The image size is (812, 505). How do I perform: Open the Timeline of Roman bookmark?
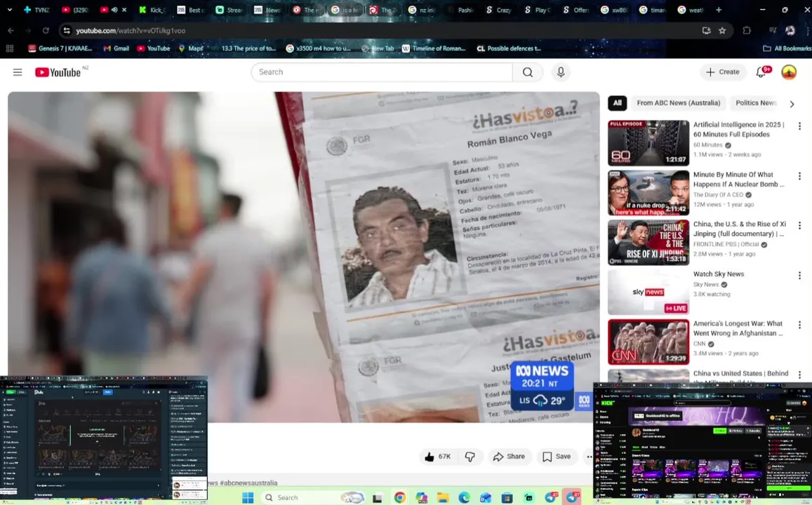click(434, 48)
